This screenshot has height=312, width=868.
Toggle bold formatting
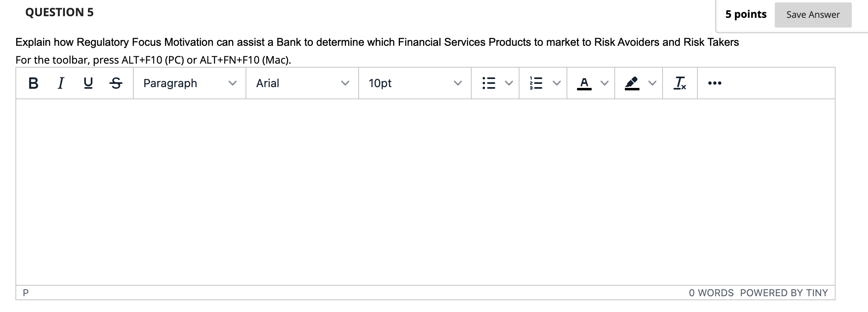[34, 83]
